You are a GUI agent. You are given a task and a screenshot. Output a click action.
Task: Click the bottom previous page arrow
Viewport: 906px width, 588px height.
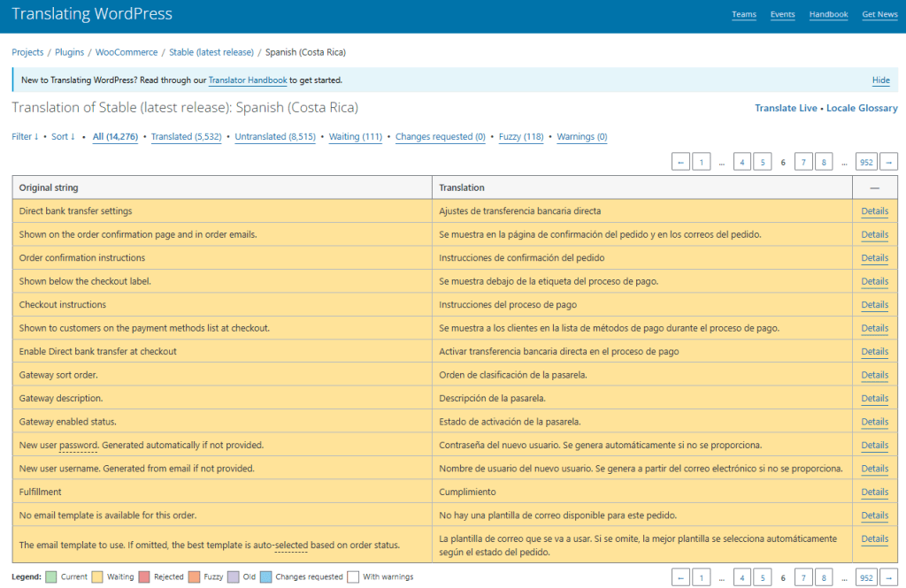coord(680,577)
